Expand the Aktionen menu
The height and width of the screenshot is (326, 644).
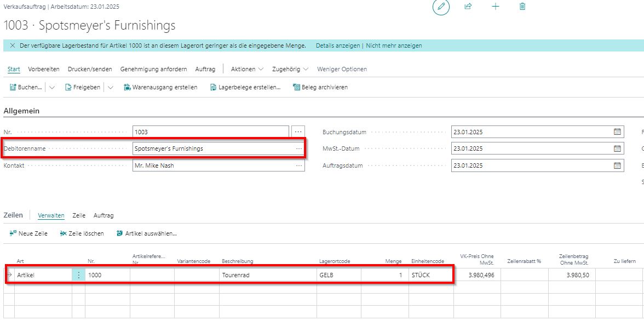pos(248,69)
